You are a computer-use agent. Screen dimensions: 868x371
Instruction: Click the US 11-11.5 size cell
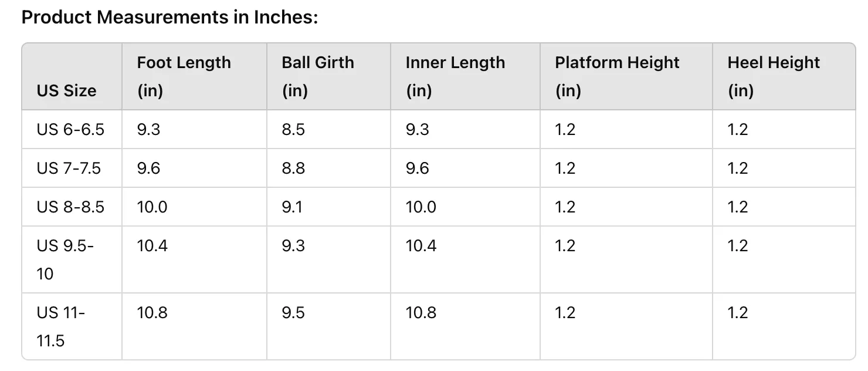[61, 326]
